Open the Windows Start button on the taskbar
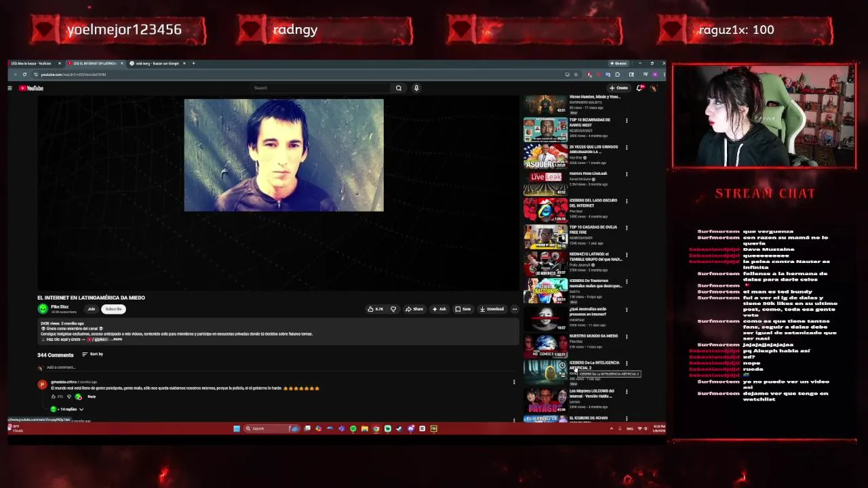Image resolution: width=868 pixels, height=488 pixels. click(x=236, y=428)
